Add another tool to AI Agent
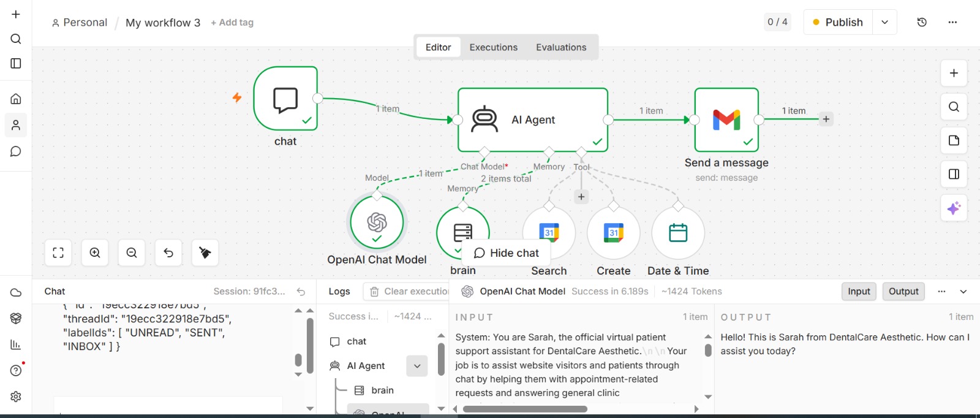The image size is (980, 418). tap(581, 197)
